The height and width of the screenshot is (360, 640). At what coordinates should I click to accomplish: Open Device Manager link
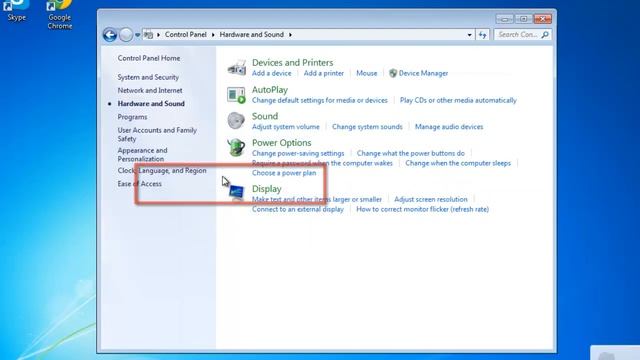pos(423,73)
